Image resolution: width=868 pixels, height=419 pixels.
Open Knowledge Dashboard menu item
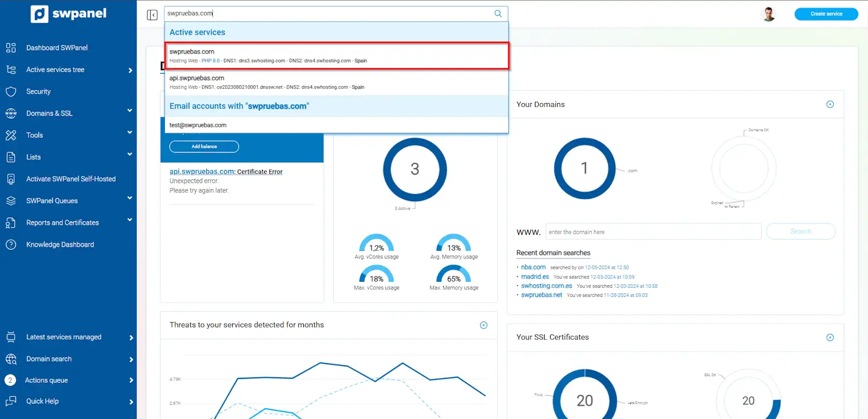pyautogui.click(x=60, y=244)
